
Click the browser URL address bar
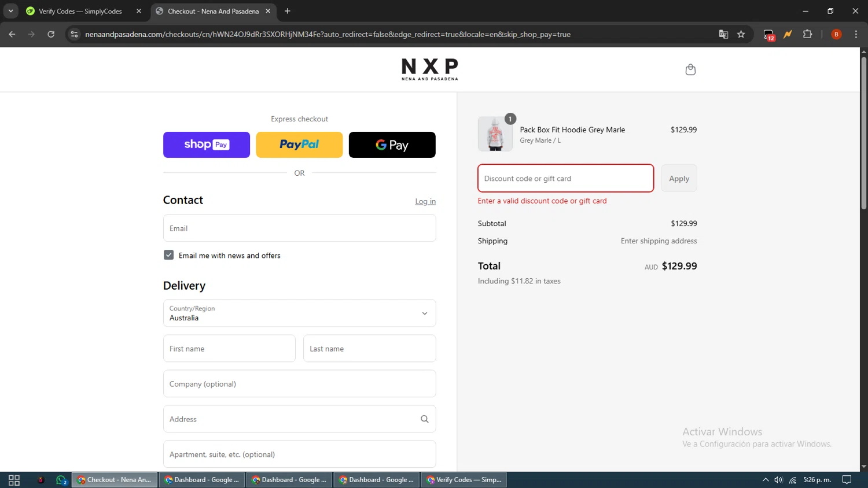pos(393,34)
